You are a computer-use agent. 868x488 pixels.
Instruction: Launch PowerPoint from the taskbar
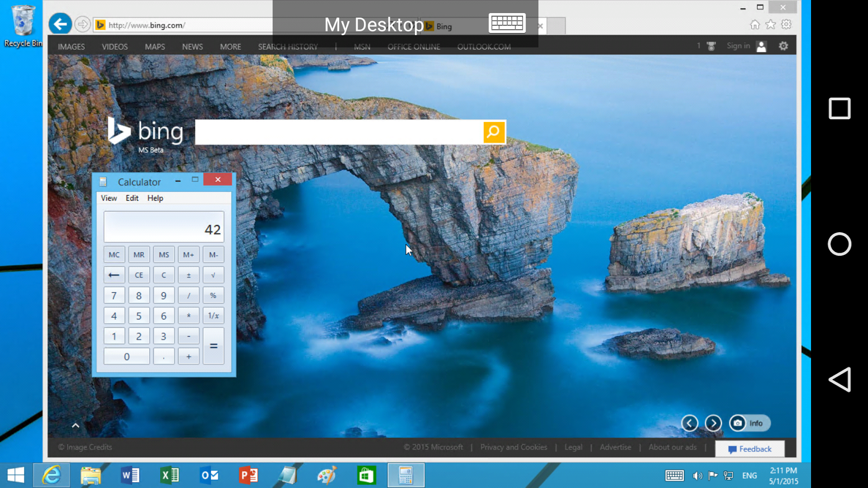coord(248,476)
